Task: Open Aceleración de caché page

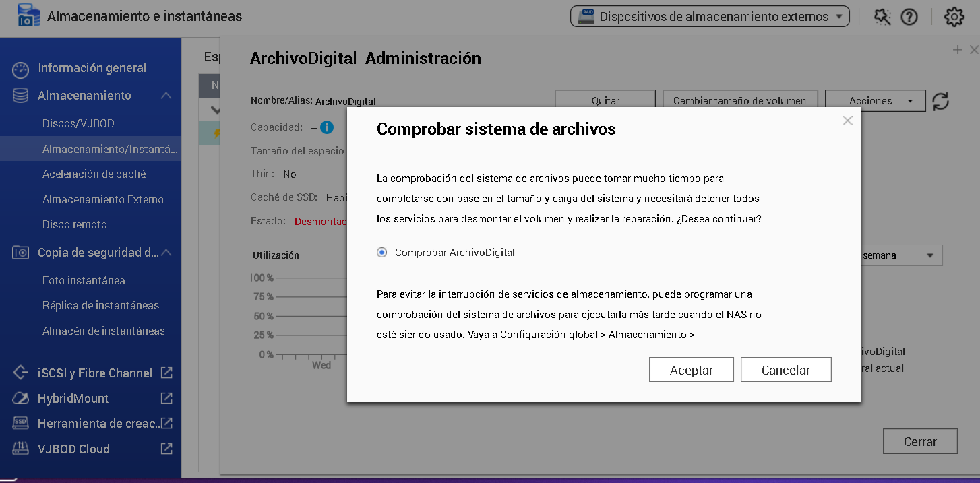Action: coord(94,174)
